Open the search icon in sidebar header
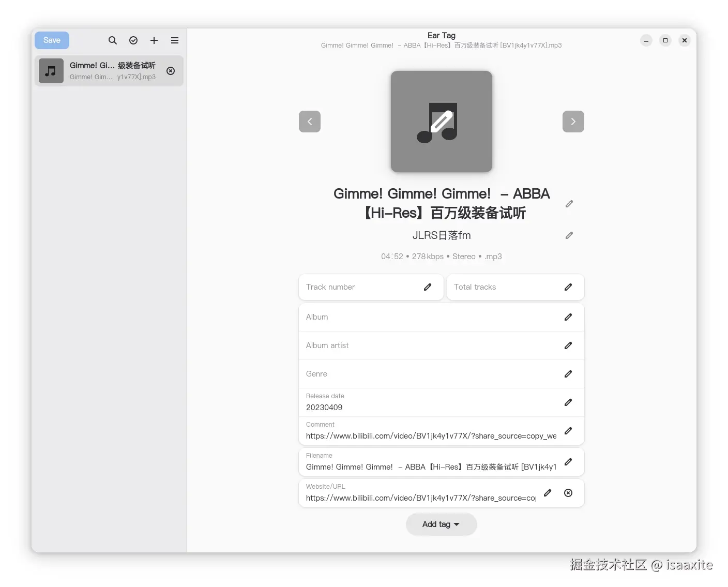 (112, 40)
